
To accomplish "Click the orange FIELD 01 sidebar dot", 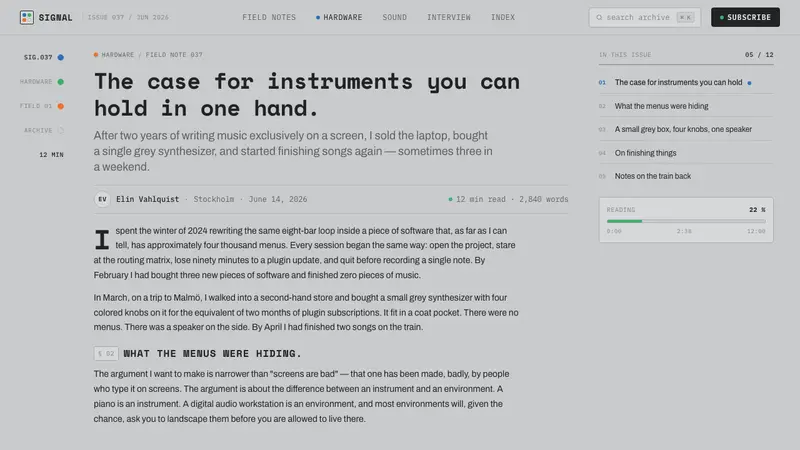I will click(61, 106).
